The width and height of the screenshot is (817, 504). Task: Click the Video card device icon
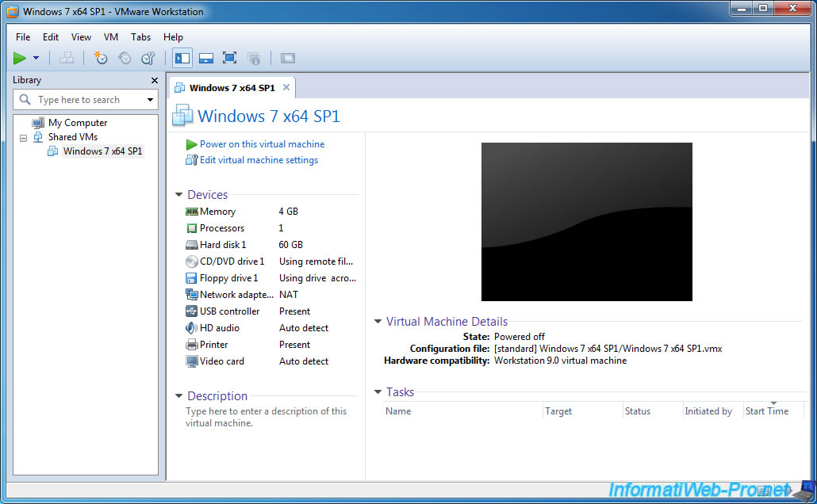pos(192,361)
